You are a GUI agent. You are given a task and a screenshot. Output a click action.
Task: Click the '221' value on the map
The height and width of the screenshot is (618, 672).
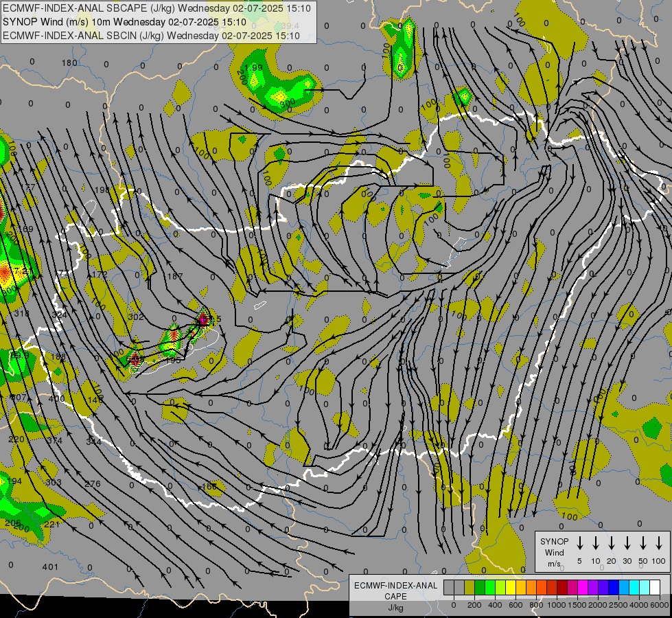(52, 524)
